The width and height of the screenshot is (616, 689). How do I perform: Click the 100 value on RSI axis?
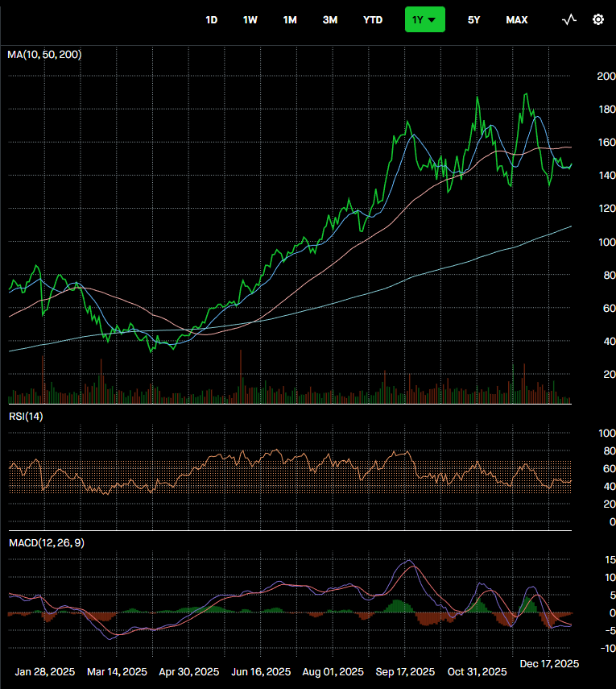607,433
